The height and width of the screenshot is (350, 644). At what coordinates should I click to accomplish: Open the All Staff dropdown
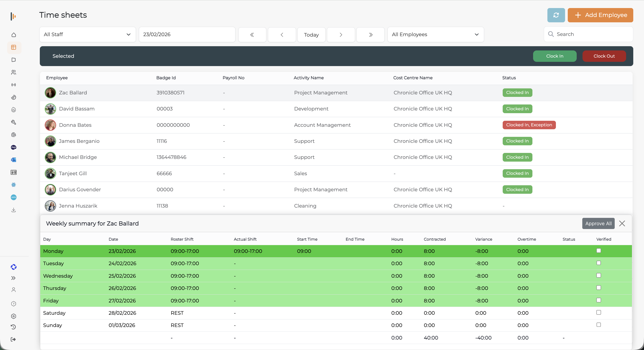click(87, 34)
